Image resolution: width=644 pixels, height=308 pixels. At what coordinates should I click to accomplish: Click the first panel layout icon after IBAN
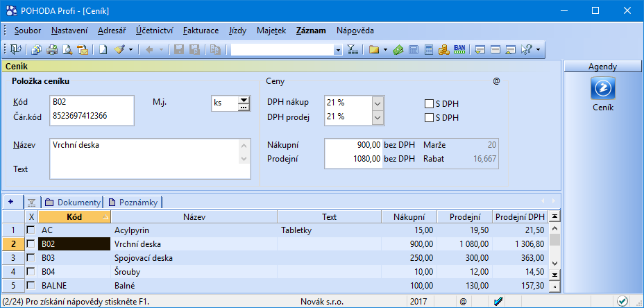click(x=480, y=50)
